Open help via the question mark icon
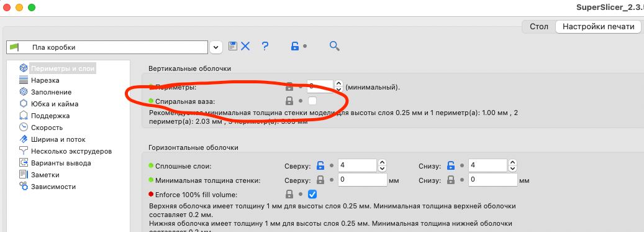The height and width of the screenshot is (232, 644). [265, 46]
